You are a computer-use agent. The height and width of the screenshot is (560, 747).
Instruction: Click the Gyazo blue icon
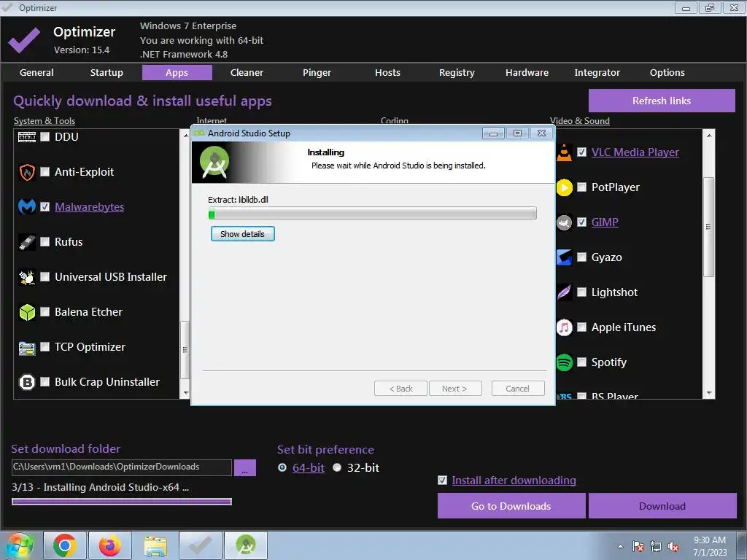[564, 257]
